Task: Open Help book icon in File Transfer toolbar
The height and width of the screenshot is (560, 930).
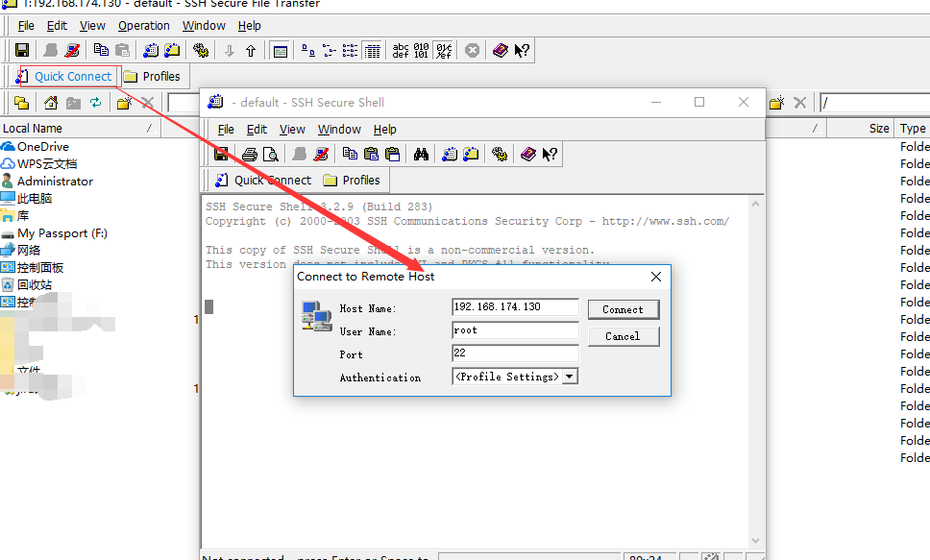Action: pyautogui.click(x=501, y=50)
